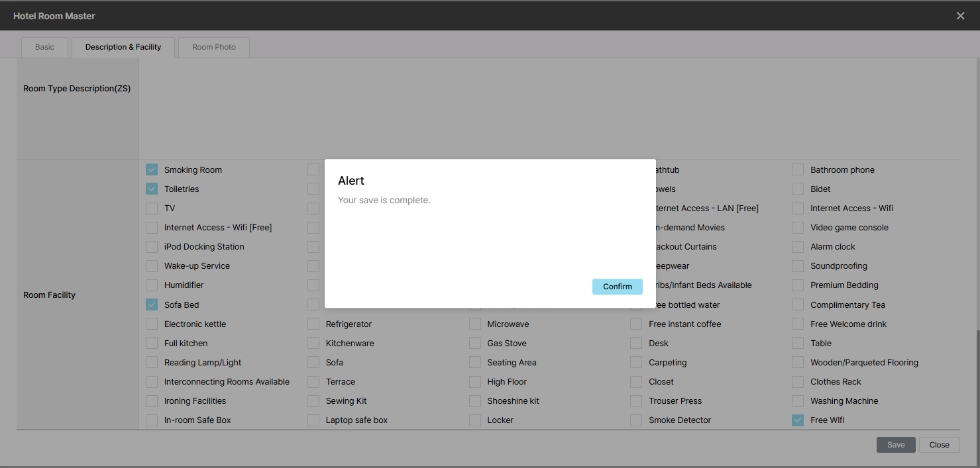Check the Refrigerator facility
Image resolution: width=980 pixels, height=468 pixels.
(x=313, y=324)
